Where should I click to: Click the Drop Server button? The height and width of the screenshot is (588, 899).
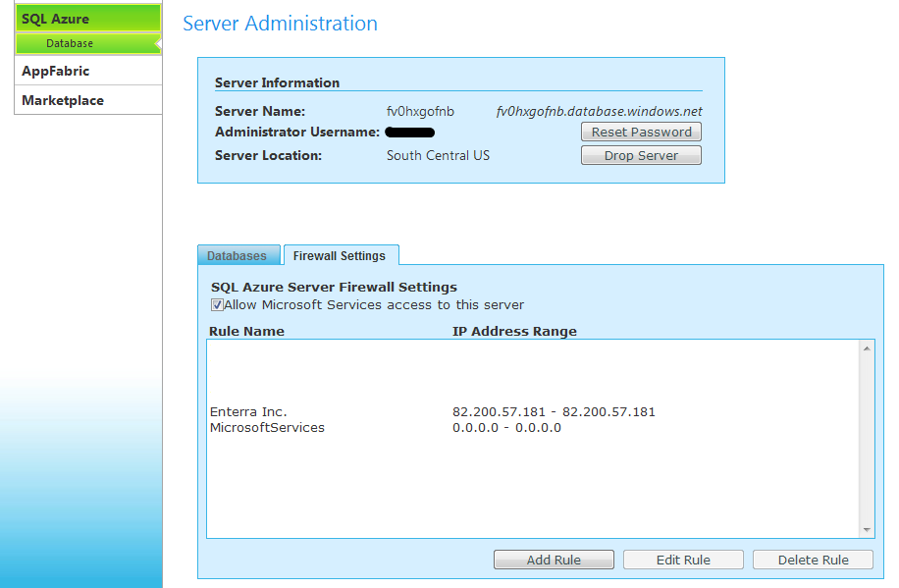pos(641,155)
